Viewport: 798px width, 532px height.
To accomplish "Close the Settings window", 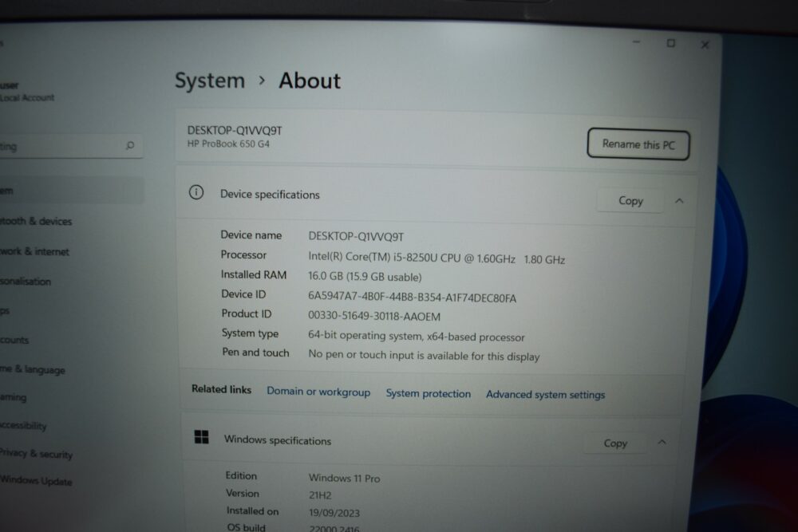I will pyautogui.click(x=705, y=45).
